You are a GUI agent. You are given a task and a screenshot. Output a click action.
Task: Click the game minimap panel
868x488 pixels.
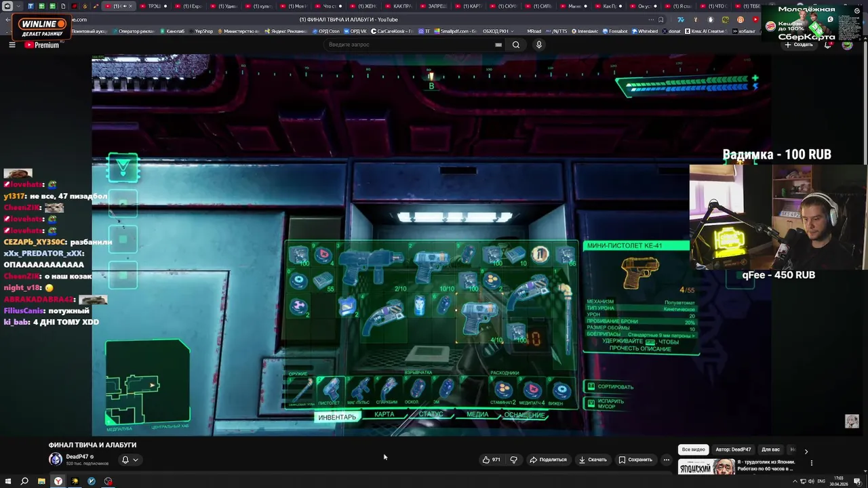tap(148, 383)
